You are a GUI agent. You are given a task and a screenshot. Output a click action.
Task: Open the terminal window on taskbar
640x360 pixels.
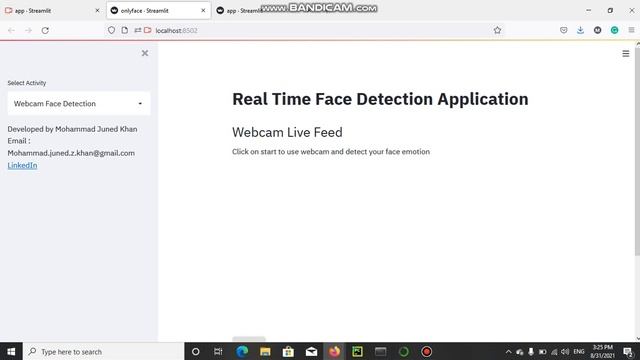click(x=380, y=351)
